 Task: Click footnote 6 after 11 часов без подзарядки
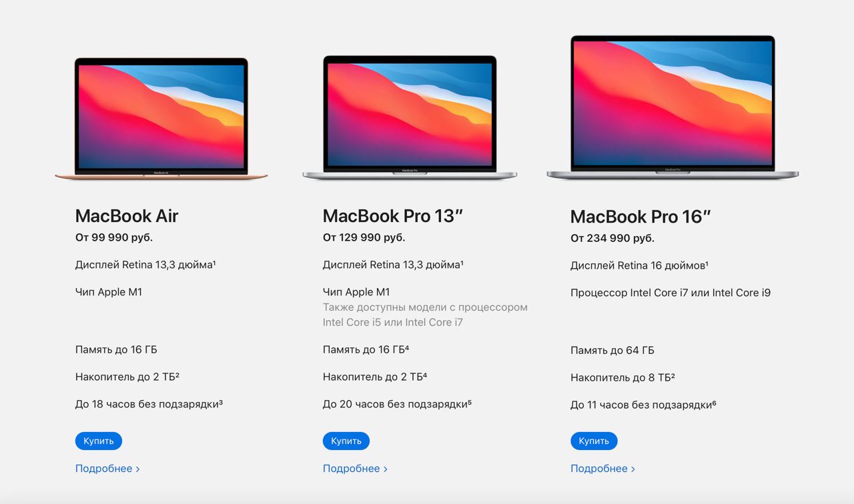tap(714, 403)
